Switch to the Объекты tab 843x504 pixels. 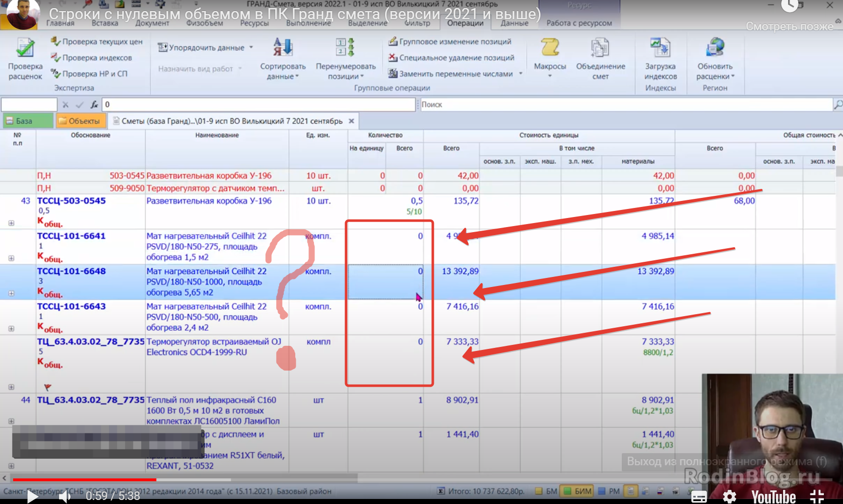[x=80, y=121]
